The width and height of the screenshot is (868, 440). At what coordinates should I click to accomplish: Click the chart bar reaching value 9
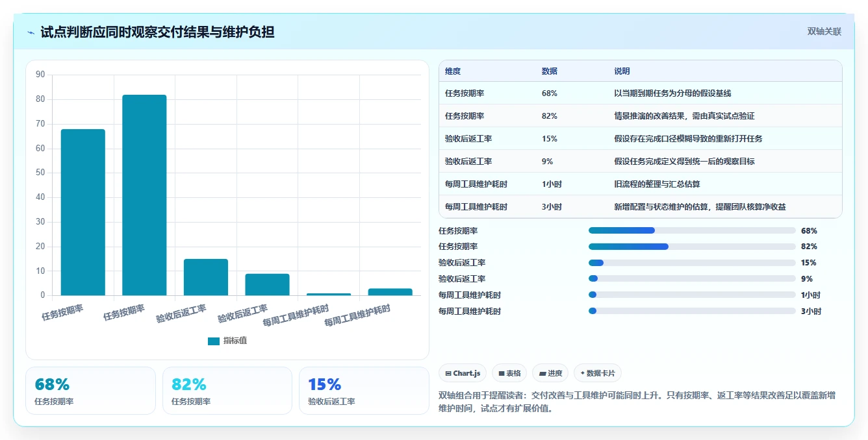267,284
